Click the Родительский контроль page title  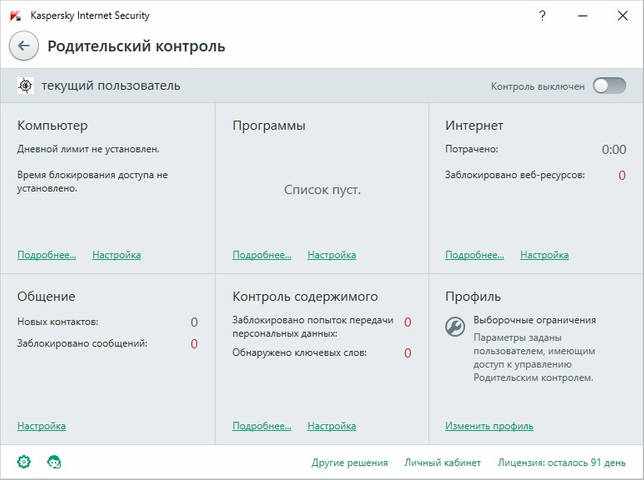tap(136, 46)
